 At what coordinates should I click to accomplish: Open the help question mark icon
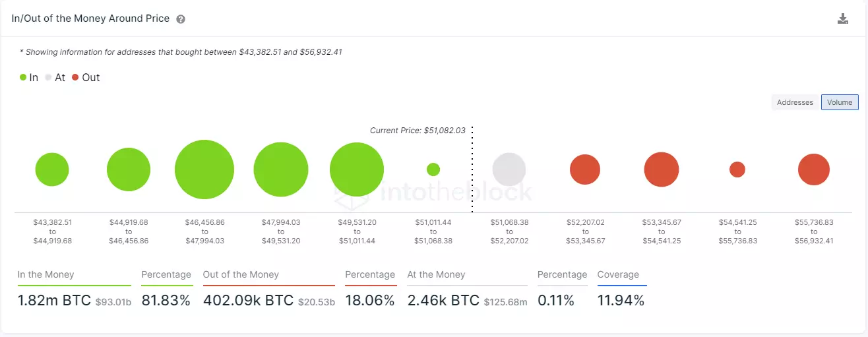coord(181,19)
